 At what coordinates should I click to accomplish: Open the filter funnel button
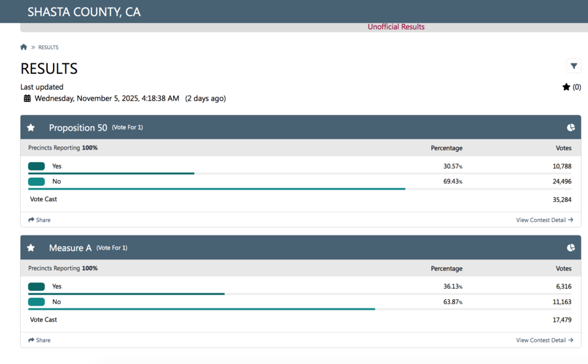574,66
